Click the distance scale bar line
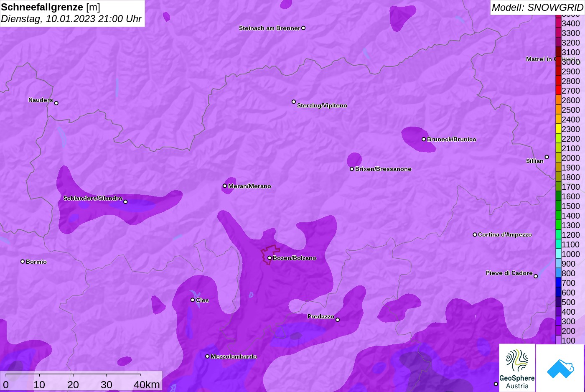 [73, 374]
